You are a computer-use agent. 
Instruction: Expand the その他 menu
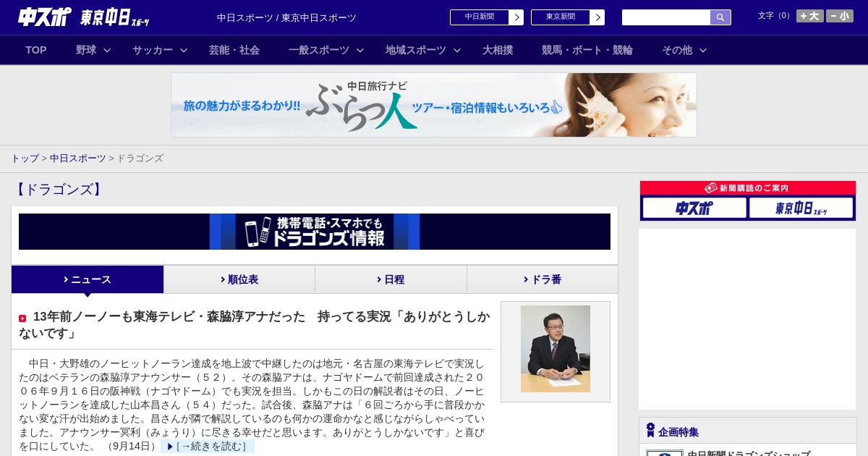(684, 50)
